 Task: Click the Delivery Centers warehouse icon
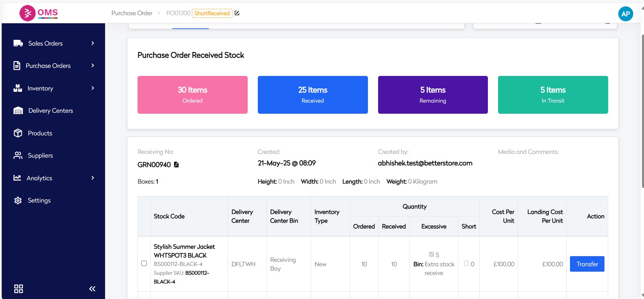[x=18, y=111]
